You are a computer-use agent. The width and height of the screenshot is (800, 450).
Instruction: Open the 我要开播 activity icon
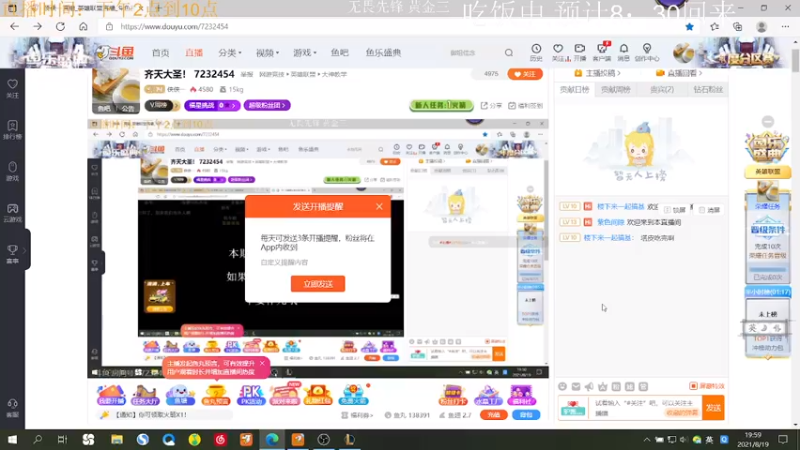tap(111, 394)
